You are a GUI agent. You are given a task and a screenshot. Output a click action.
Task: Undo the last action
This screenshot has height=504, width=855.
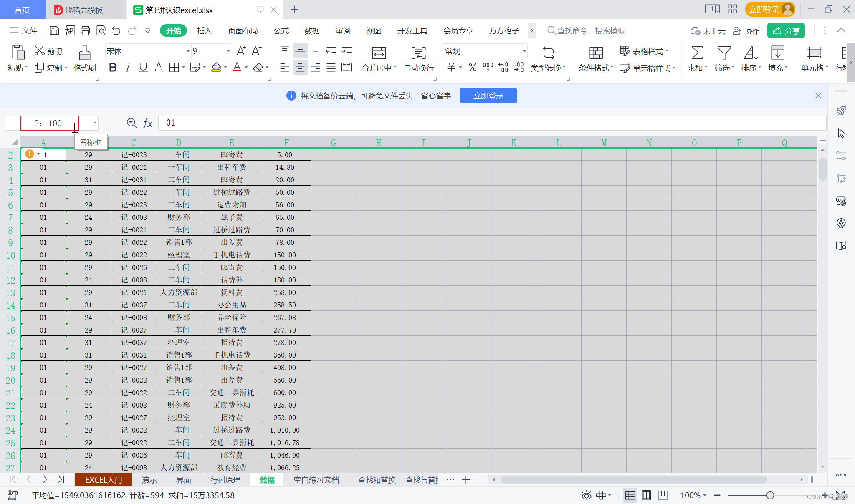point(116,30)
